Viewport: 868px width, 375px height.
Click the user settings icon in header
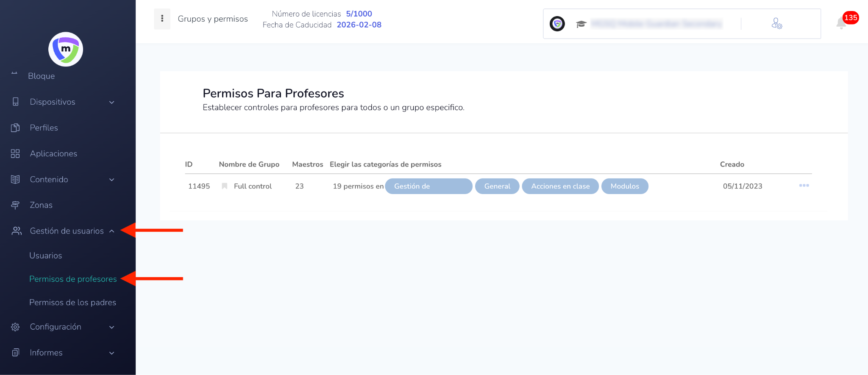(776, 23)
